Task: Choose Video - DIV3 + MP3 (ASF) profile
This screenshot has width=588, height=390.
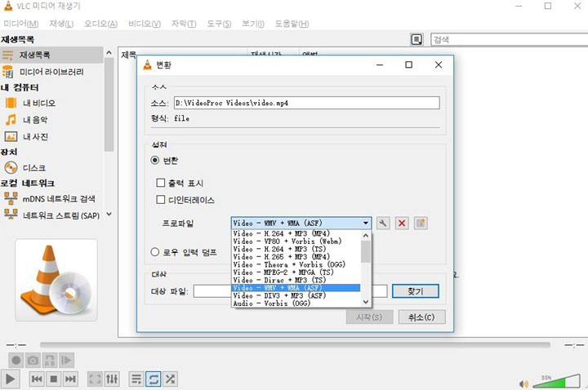Action: (x=296, y=295)
